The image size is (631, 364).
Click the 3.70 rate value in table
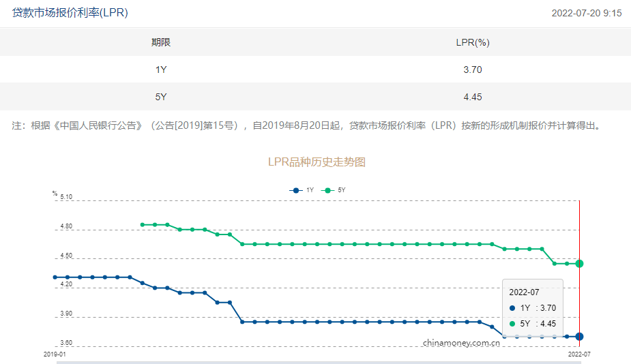click(472, 70)
